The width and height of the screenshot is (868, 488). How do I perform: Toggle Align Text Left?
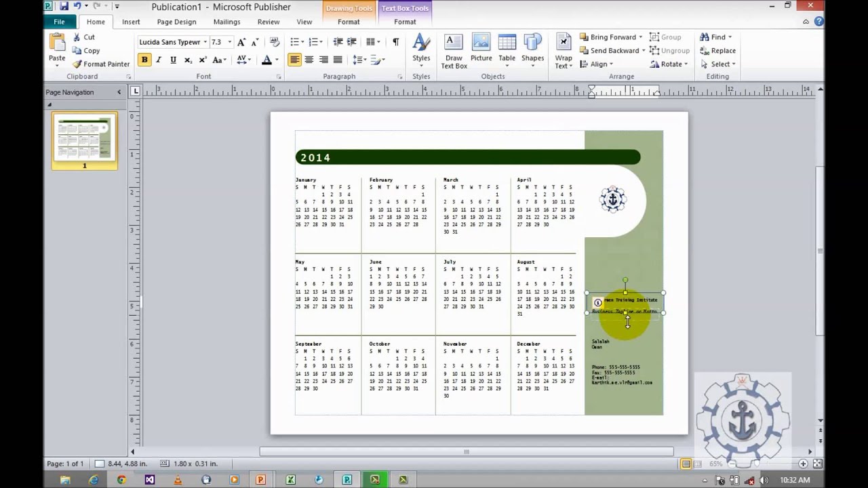coord(295,60)
